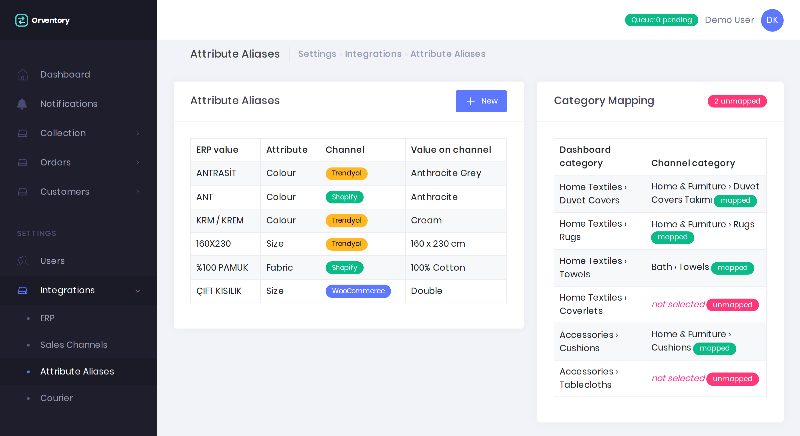Viewport: 800px width, 436px height.
Task: Click Trendyol badge in KRM / KREM row
Action: (x=346, y=220)
